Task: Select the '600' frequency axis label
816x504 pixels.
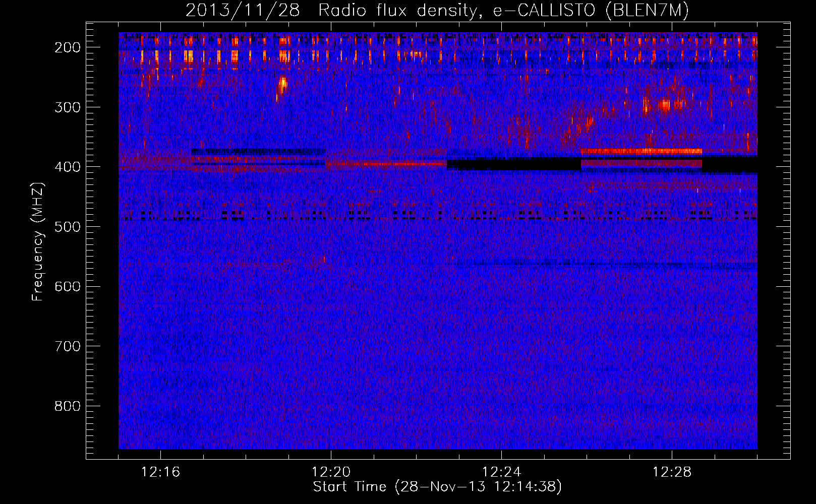Action: point(67,286)
